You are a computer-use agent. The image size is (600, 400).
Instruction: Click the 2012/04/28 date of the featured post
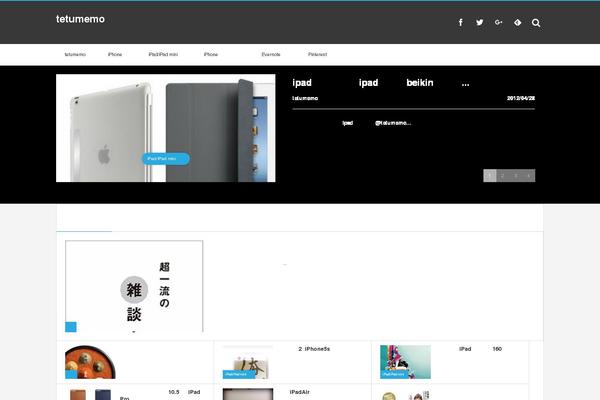tap(521, 98)
